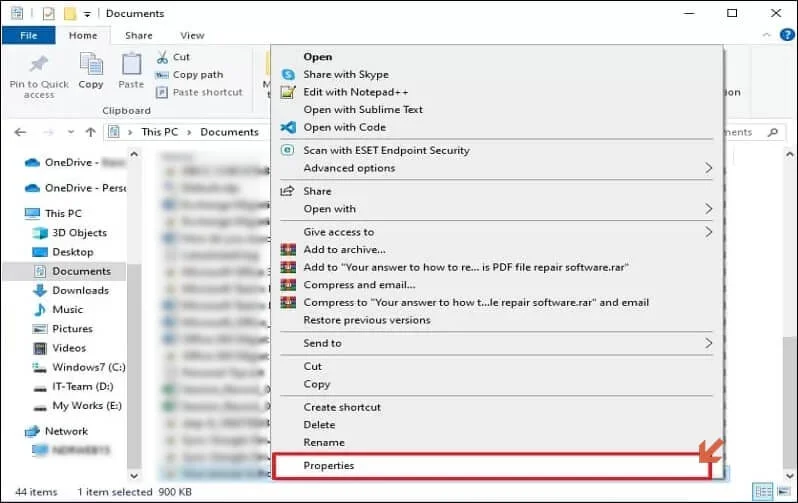Click the help question mark icon

787,35
